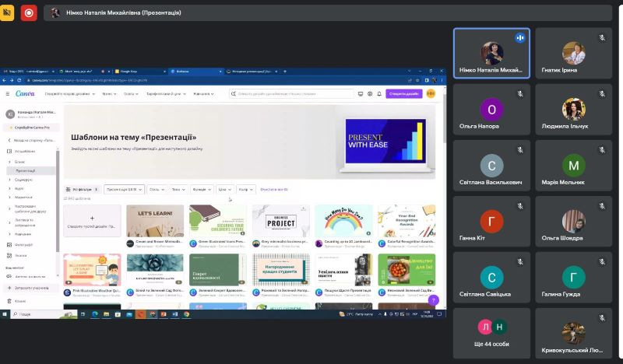This screenshot has width=623, height=364.
Task: Open the Color filter dropdown
Action: pyautogui.click(x=246, y=189)
